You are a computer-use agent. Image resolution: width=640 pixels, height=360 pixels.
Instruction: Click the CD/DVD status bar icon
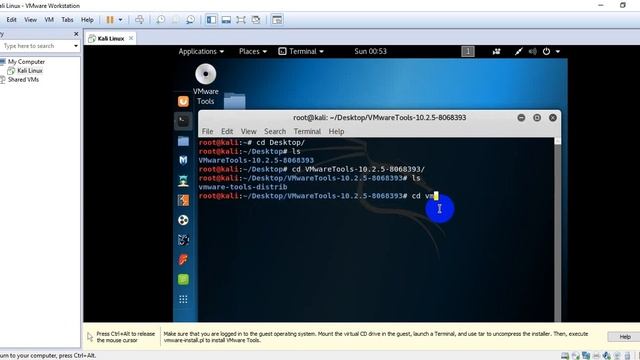pos(576,356)
